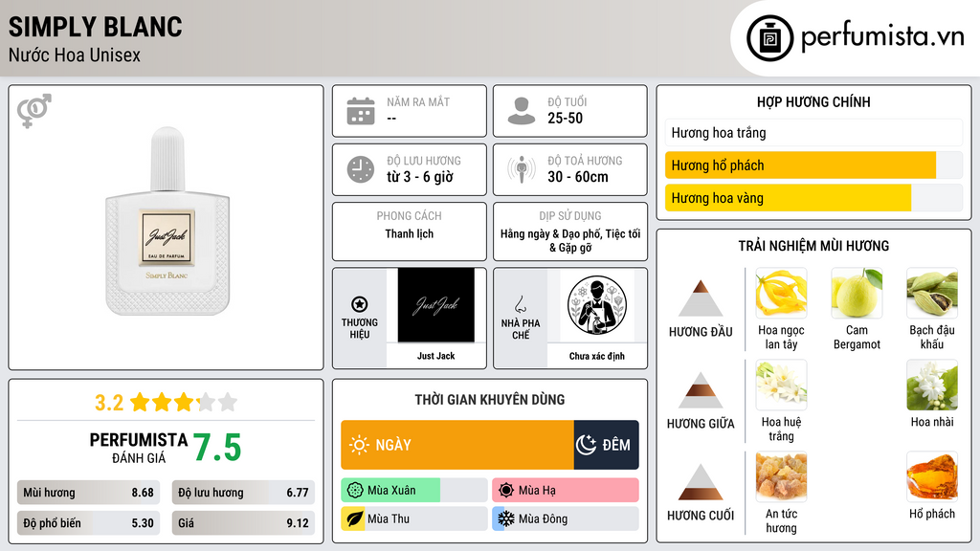Click the dark Đêm nighttime bar
Image resolution: width=980 pixels, height=551 pixels.
tap(606, 445)
